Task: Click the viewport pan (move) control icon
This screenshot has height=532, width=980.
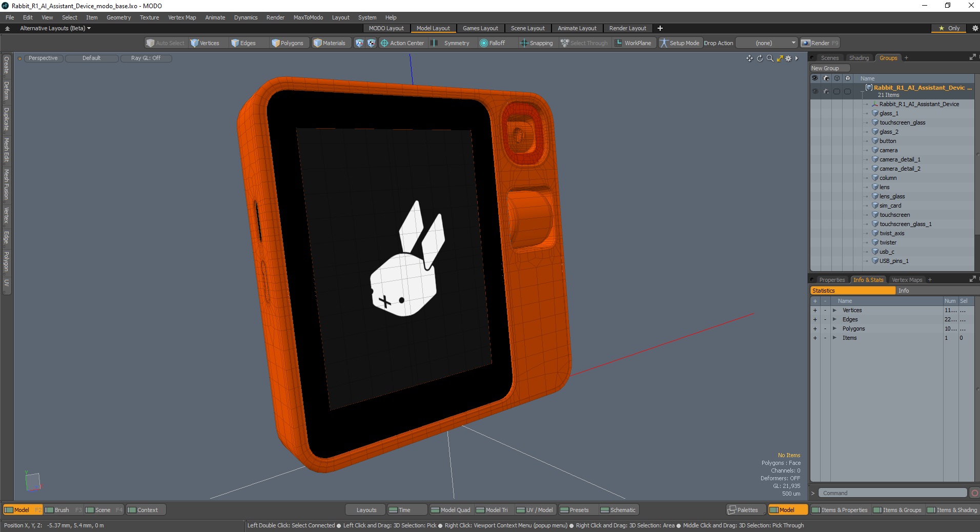Action: point(749,58)
